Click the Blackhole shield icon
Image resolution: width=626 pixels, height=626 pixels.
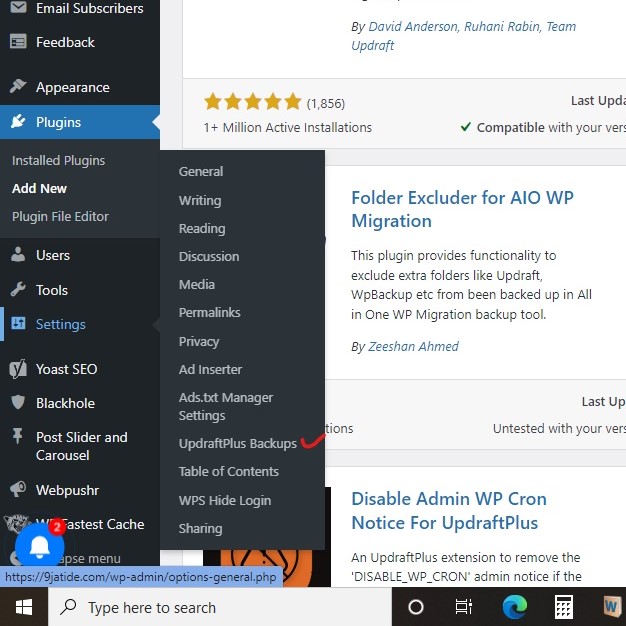pyautogui.click(x=18, y=403)
